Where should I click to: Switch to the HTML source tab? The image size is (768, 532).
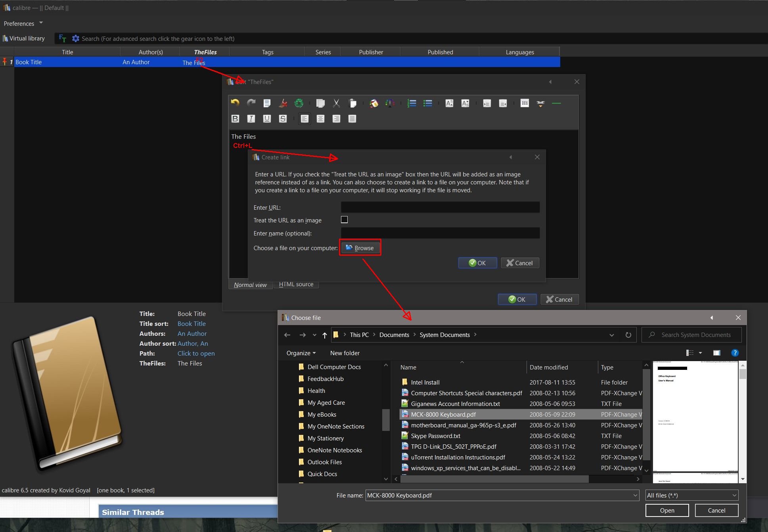tap(296, 284)
